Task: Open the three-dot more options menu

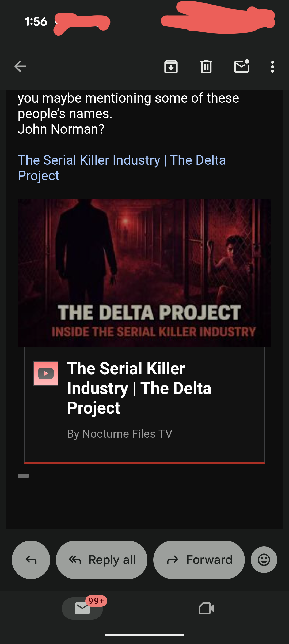Action: [x=272, y=67]
